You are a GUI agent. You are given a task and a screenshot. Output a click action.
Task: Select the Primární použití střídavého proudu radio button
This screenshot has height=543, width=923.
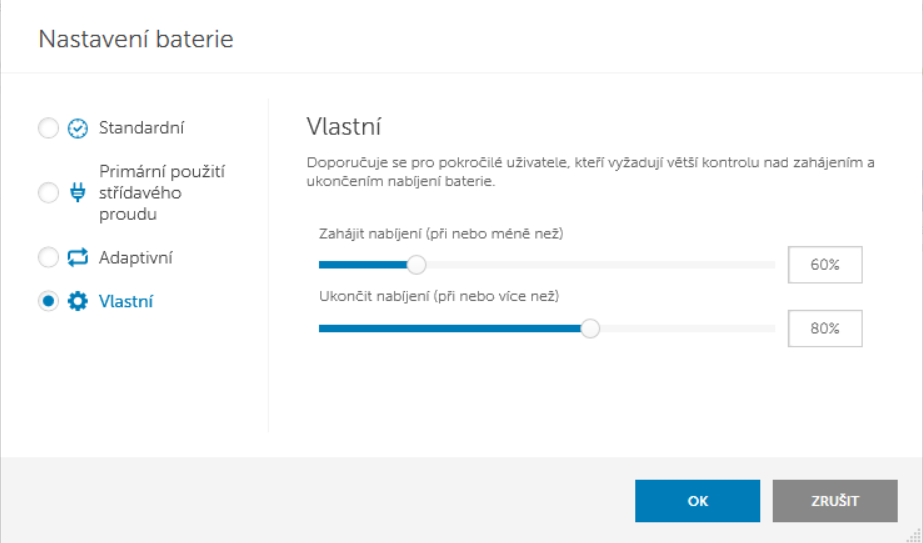(47, 194)
